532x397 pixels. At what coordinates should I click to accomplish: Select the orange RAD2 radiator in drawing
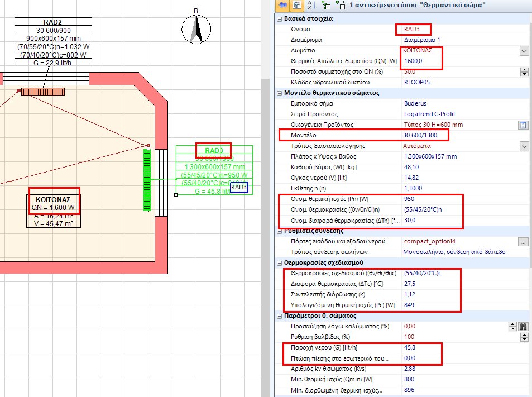pyautogui.click(x=43, y=92)
